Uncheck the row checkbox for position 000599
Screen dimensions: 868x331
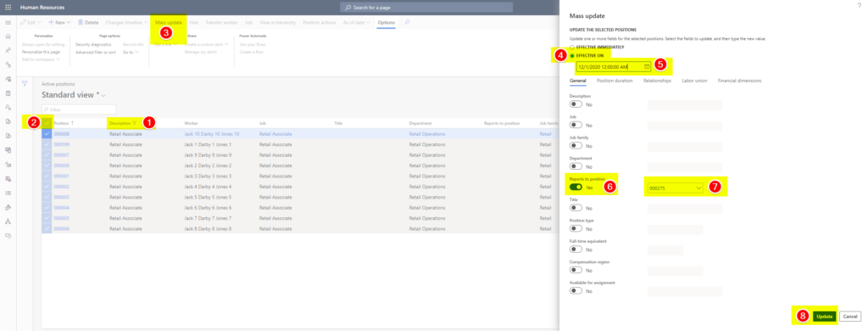[47, 144]
